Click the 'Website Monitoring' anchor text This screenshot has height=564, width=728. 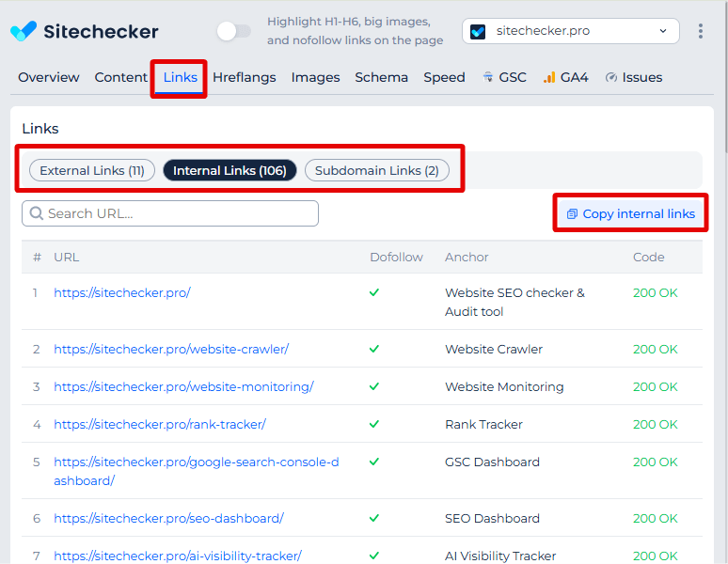[x=504, y=387]
